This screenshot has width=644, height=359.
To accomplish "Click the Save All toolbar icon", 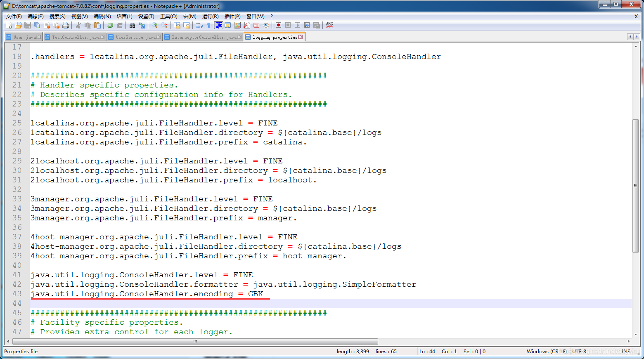I will tap(37, 25).
